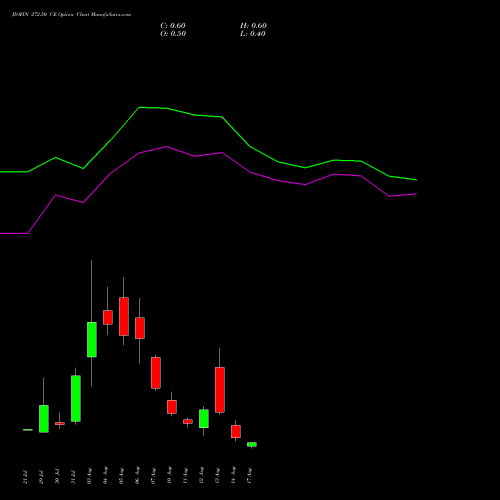Select the 06 Aug date label
Viewport: 500px width, 500px height.
pyautogui.click(x=137, y=476)
